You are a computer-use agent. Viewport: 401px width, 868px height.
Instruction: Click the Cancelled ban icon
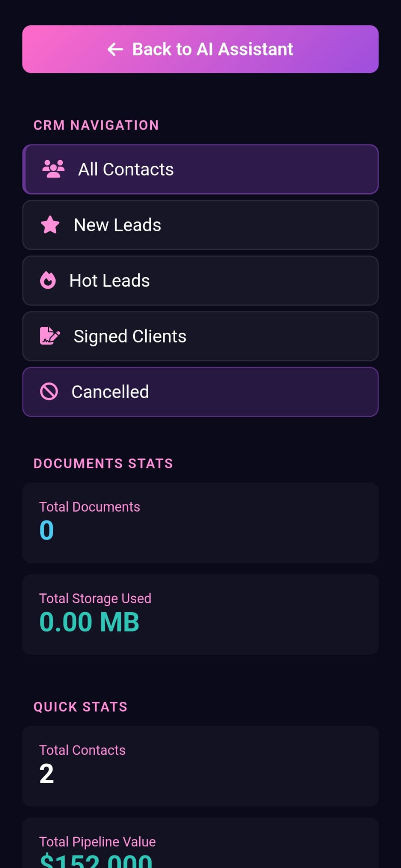point(49,392)
